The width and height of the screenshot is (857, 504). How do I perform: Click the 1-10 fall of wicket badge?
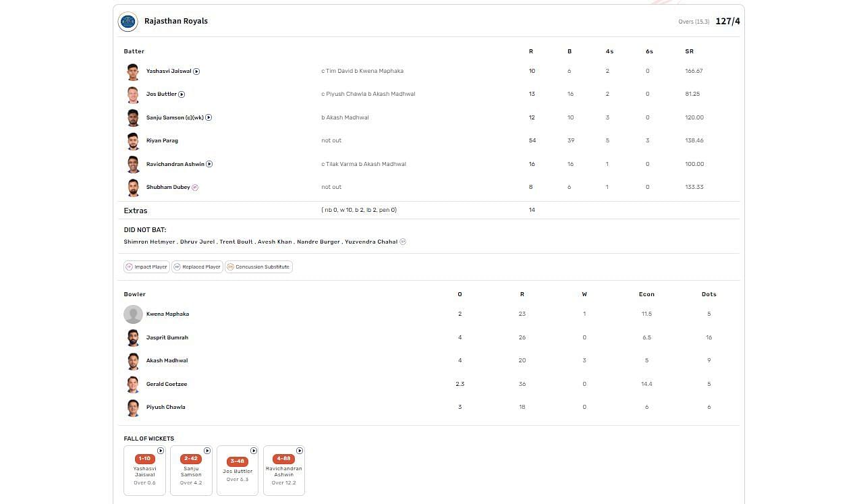(x=144, y=459)
